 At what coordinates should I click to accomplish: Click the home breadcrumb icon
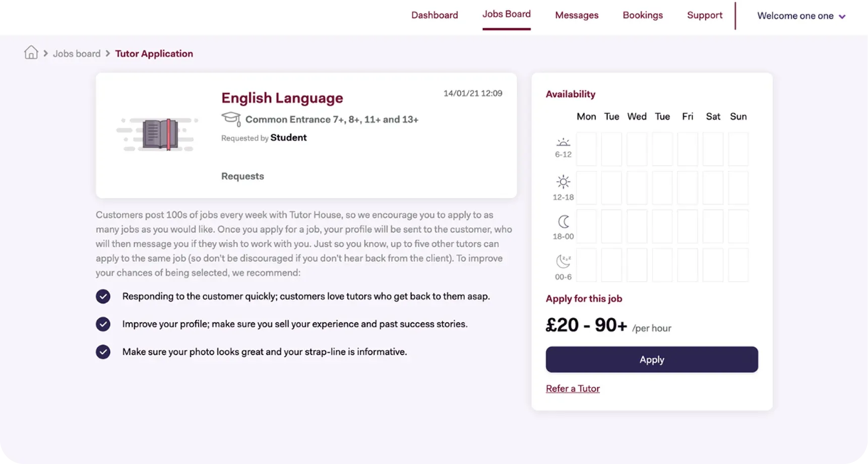(x=31, y=52)
